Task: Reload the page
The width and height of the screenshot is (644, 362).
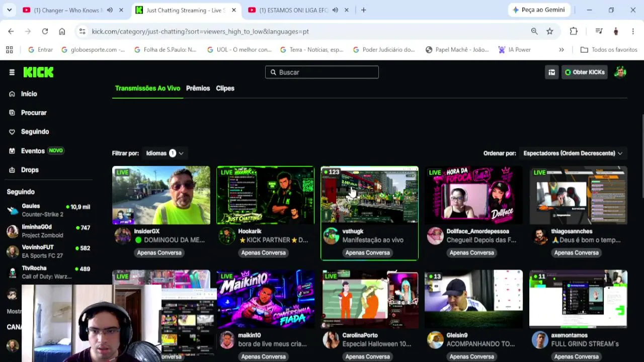Action: (45, 31)
